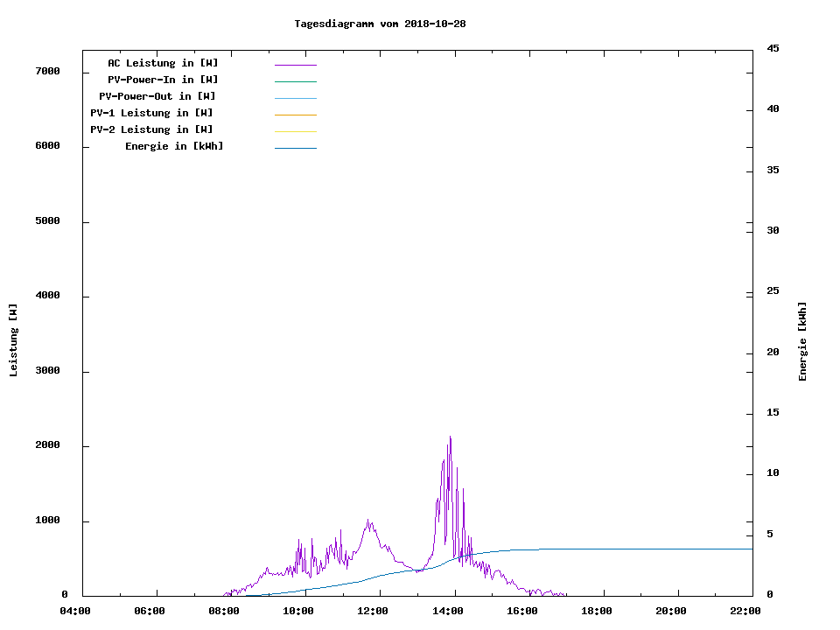The width and height of the screenshot is (840, 630).
Task: Click the PV-1 Leistung in [W] legend label
Action: point(151,113)
